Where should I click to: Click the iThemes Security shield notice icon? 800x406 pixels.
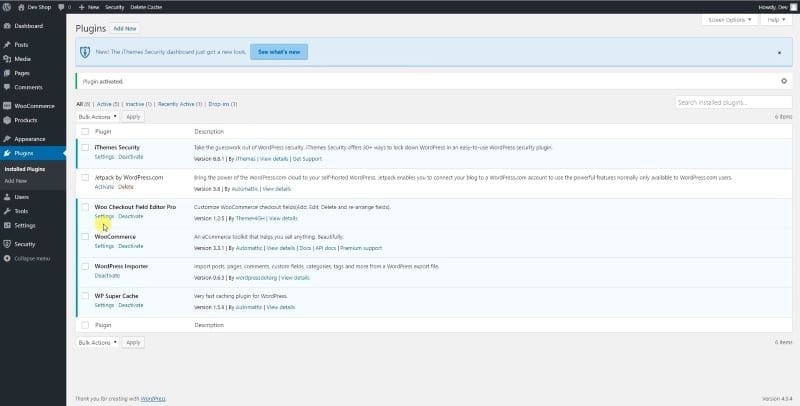coord(85,52)
